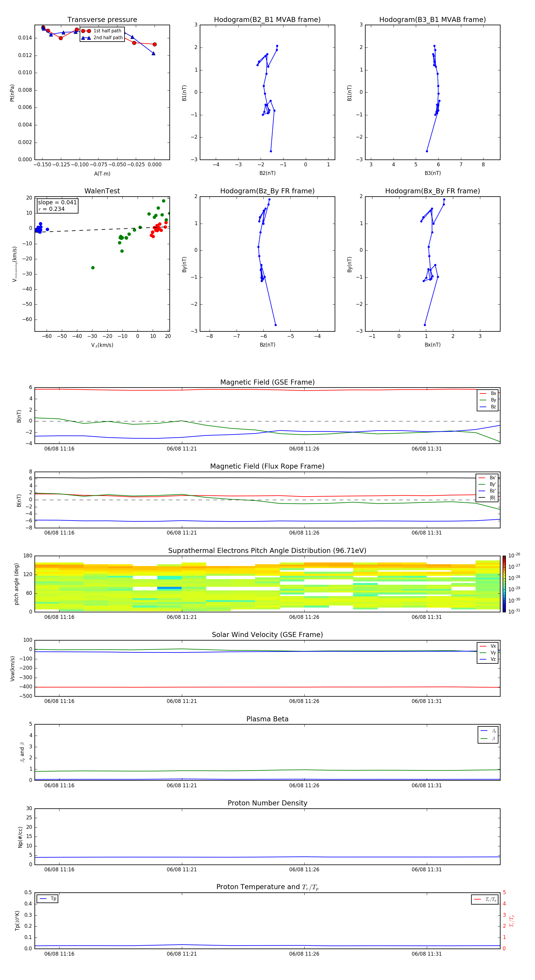Click '06/08 11:31' tick under proton temperature panel
The width and height of the screenshot is (535, 980).
(427, 954)
